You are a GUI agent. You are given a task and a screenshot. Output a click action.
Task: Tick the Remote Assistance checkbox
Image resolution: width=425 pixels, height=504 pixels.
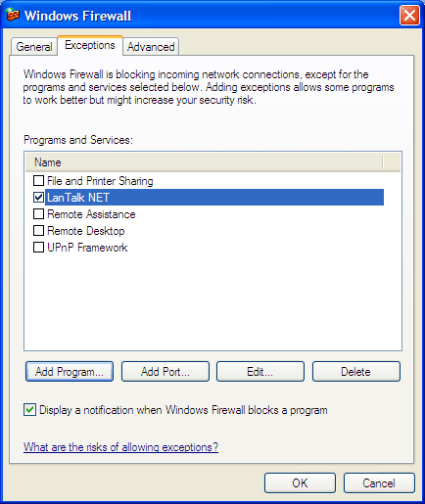tap(38, 214)
